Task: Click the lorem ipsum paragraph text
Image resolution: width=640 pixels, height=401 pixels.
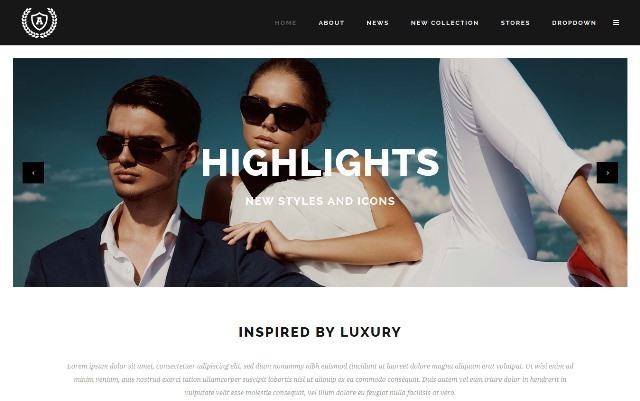Action: point(320,379)
